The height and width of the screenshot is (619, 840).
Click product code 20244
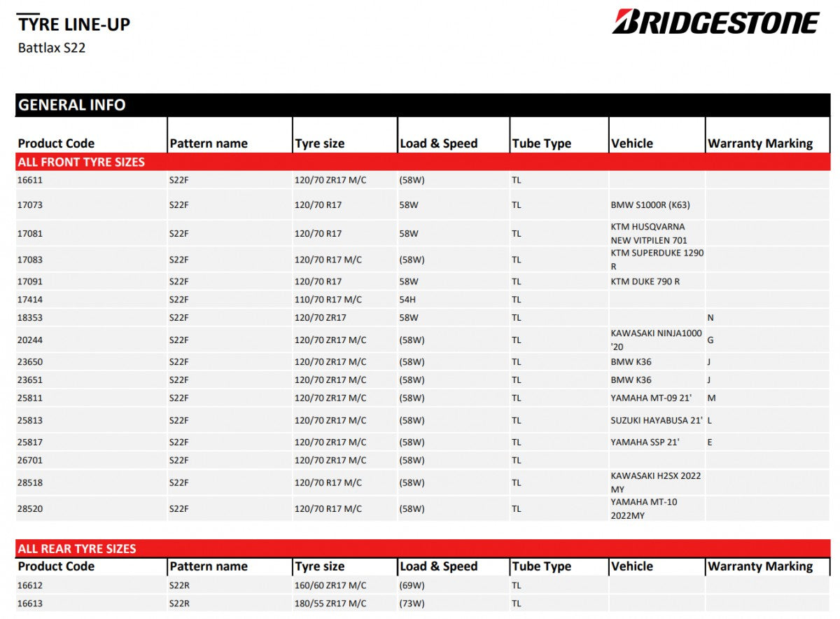(x=30, y=340)
